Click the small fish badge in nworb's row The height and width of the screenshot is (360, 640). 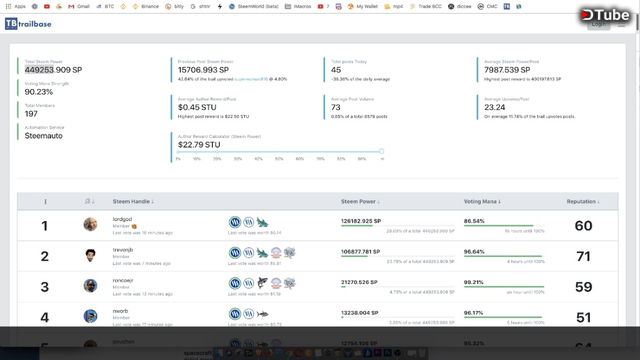[262, 314]
